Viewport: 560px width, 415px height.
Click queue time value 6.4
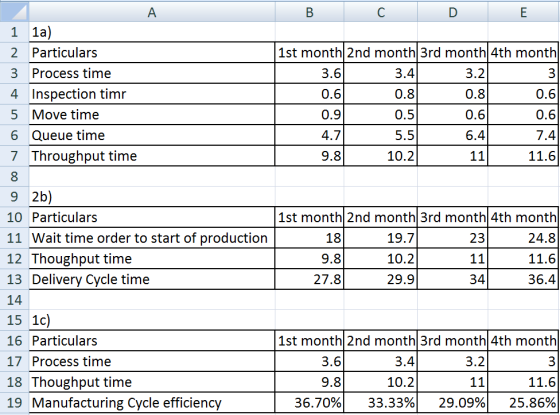tap(452, 135)
